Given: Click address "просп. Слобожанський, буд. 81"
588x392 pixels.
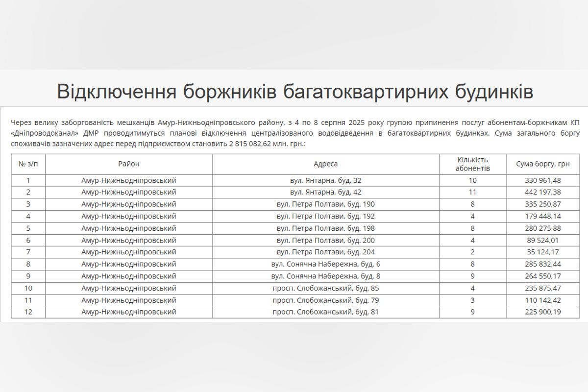Looking at the screenshot, I should (x=325, y=312).
